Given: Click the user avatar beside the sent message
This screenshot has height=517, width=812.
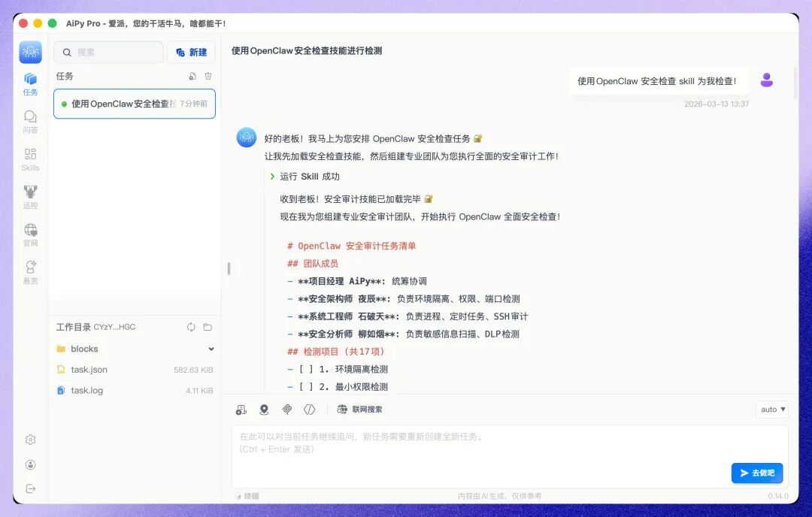Looking at the screenshot, I should click(x=766, y=80).
